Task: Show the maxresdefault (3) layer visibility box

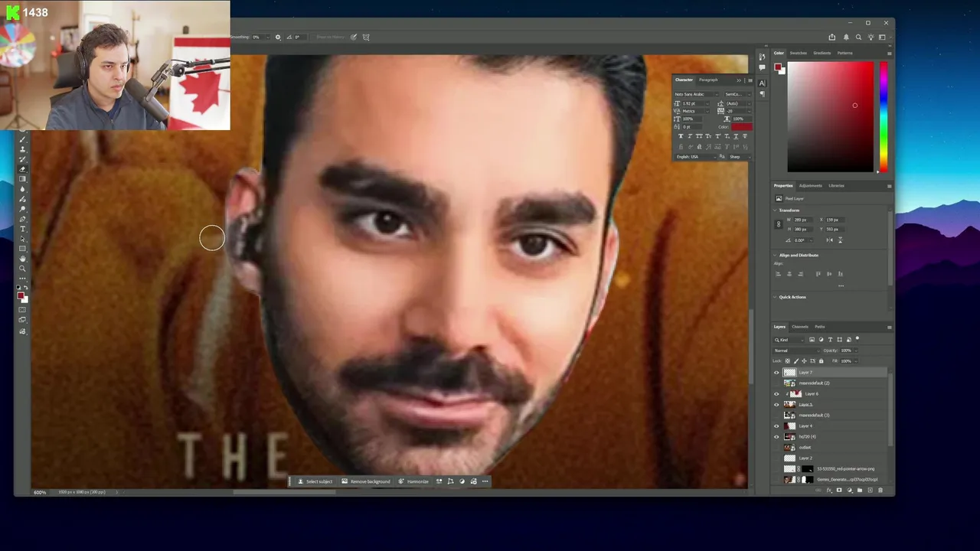Action: 776,416
